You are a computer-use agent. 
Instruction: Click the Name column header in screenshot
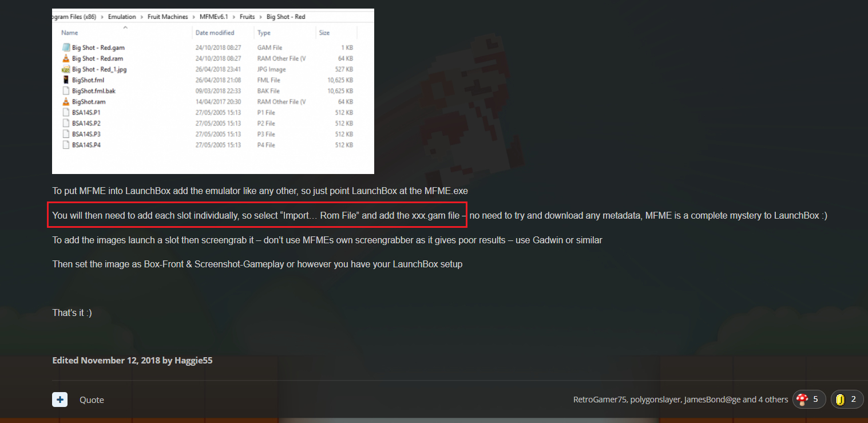(70, 33)
